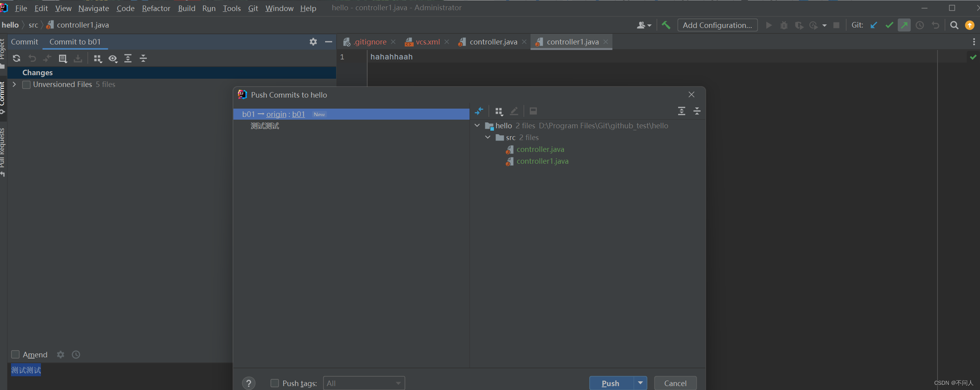This screenshot has width=980, height=390.
Task: Enable the Push tags checkbox
Action: pyautogui.click(x=275, y=383)
